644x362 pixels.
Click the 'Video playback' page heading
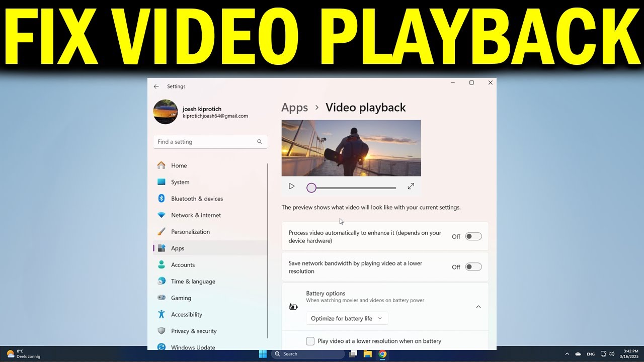366,108
